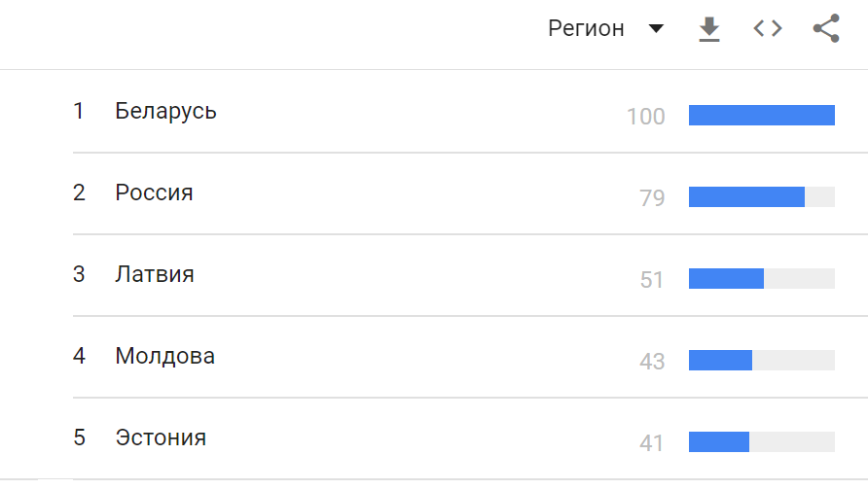Viewport: 868px width, 490px height.
Task: Click the value 79 for Россия
Action: tap(652, 198)
